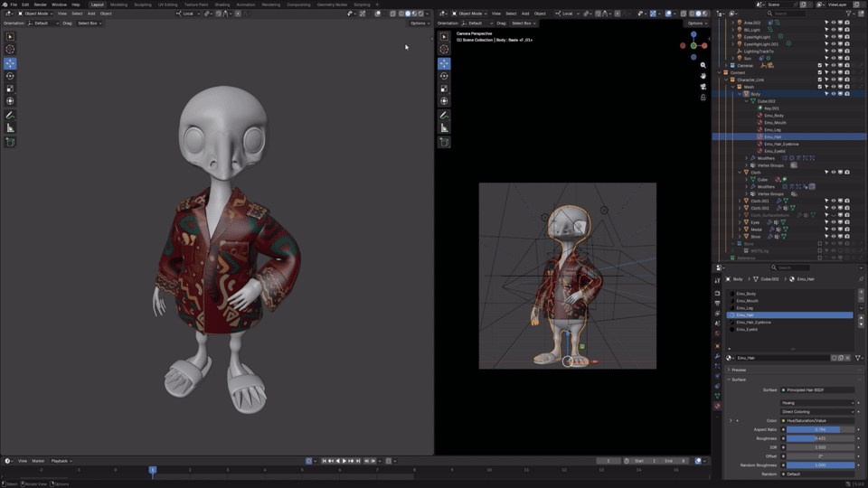The image size is (868, 488).
Task: Click Options button in camera viewport
Action: (696, 23)
